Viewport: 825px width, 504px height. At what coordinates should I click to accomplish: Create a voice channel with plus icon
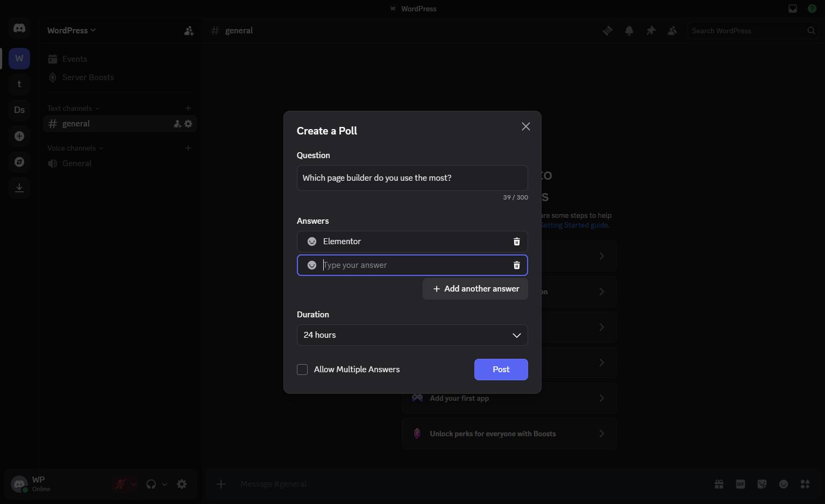click(188, 148)
